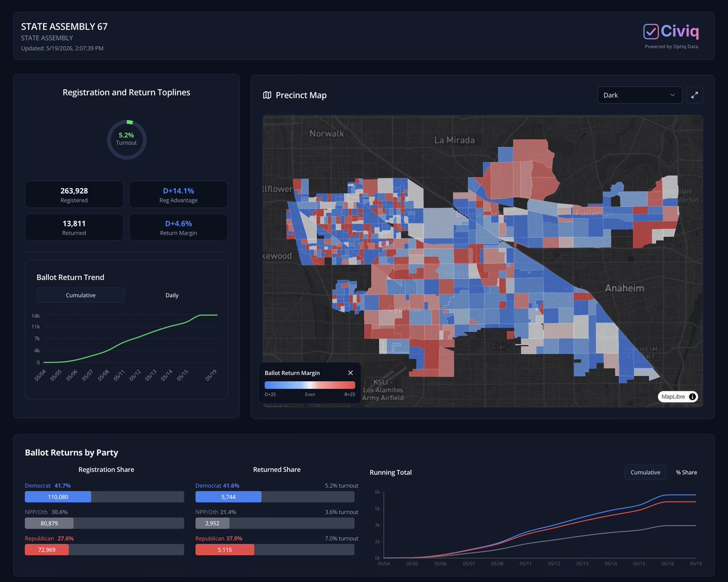Click the 263,928 Registered card
Image resolution: width=728 pixels, height=582 pixels.
(74, 194)
